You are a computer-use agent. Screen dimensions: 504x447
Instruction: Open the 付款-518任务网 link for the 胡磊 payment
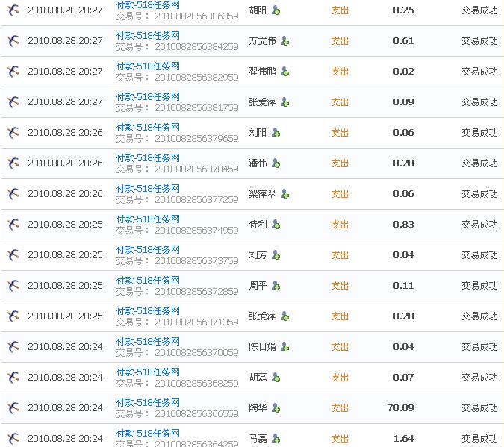148,372
